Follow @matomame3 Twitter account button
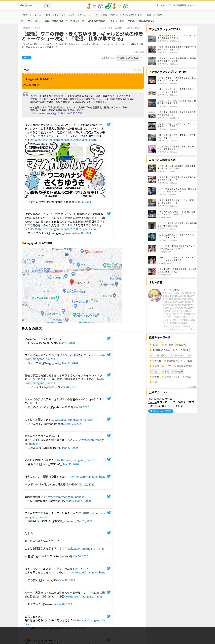 point(161,411)
